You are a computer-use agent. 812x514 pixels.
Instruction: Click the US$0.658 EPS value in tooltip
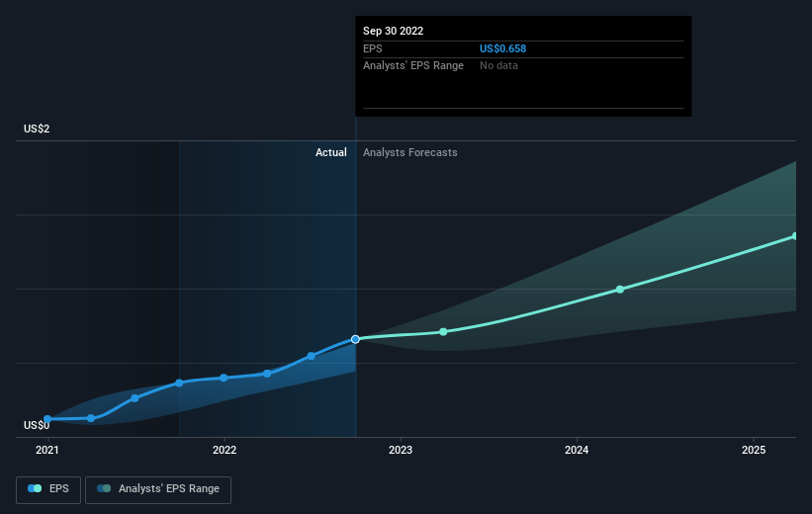[502, 48]
